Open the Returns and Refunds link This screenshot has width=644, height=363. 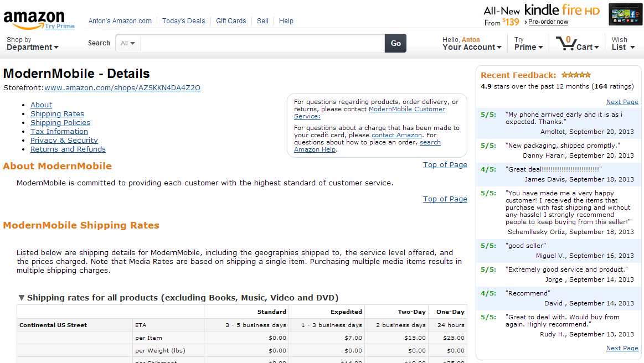[68, 149]
